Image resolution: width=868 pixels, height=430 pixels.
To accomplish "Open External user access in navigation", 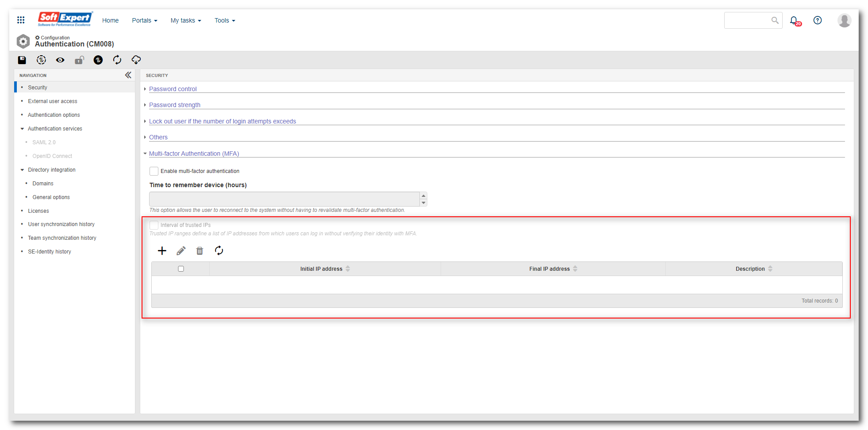I will [52, 101].
